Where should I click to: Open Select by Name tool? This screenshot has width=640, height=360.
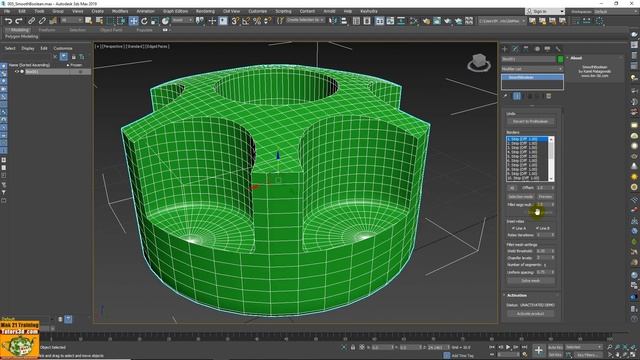point(99,20)
